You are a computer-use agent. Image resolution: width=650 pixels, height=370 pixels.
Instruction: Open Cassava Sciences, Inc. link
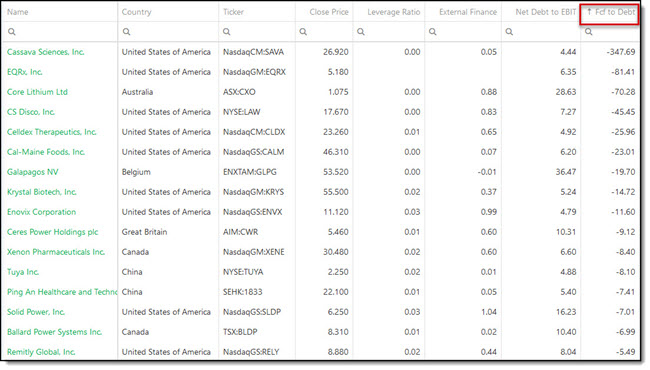(x=45, y=52)
